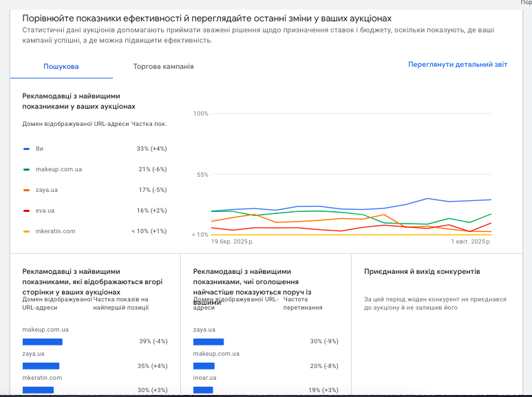Click the inoar.ua 19% overlap rate bar

(x=203, y=390)
